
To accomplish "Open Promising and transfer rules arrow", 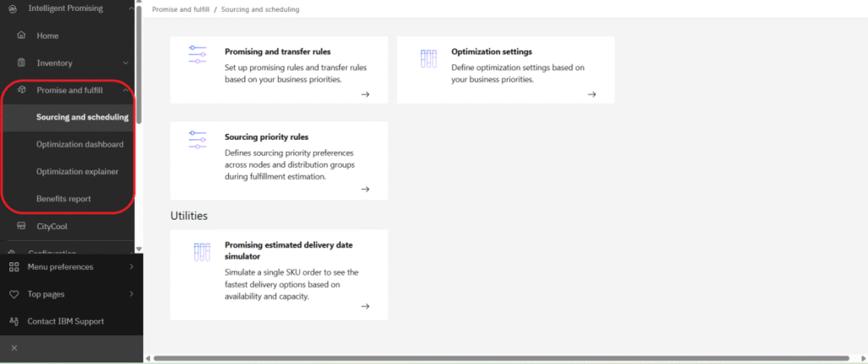I will coord(365,94).
